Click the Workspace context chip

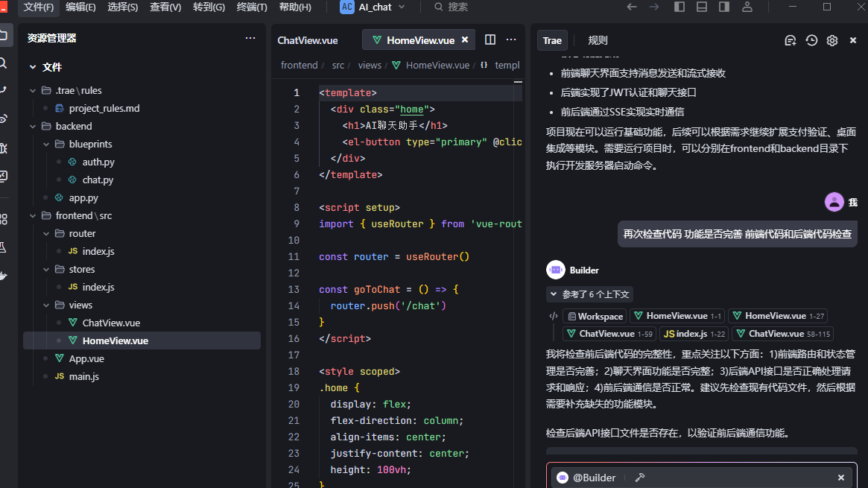click(x=595, y=317)
